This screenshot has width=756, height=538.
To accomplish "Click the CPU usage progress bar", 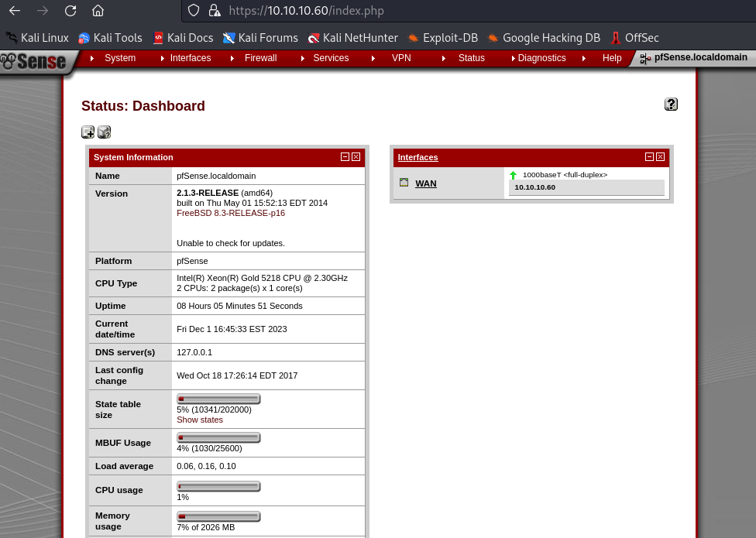I will 218,486.
